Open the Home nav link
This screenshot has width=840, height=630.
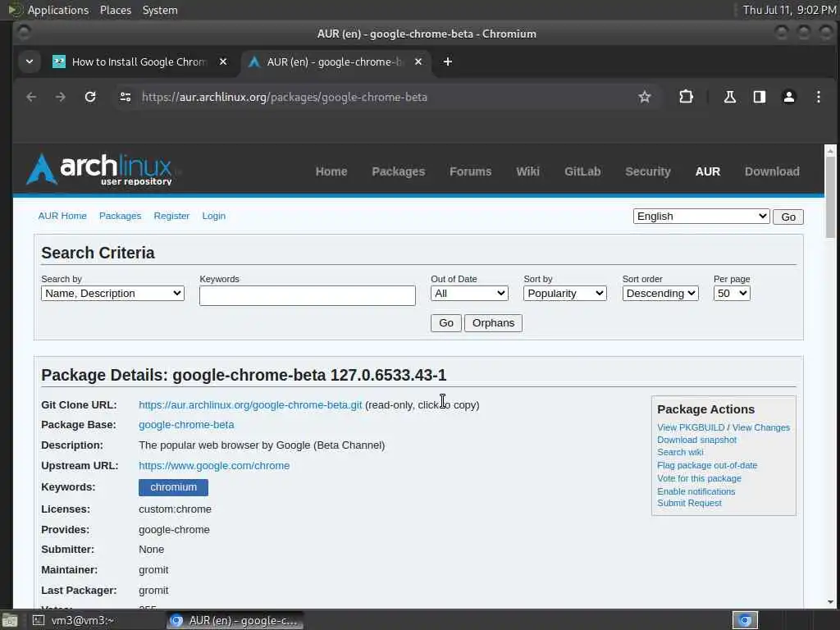tap(331, 171)
